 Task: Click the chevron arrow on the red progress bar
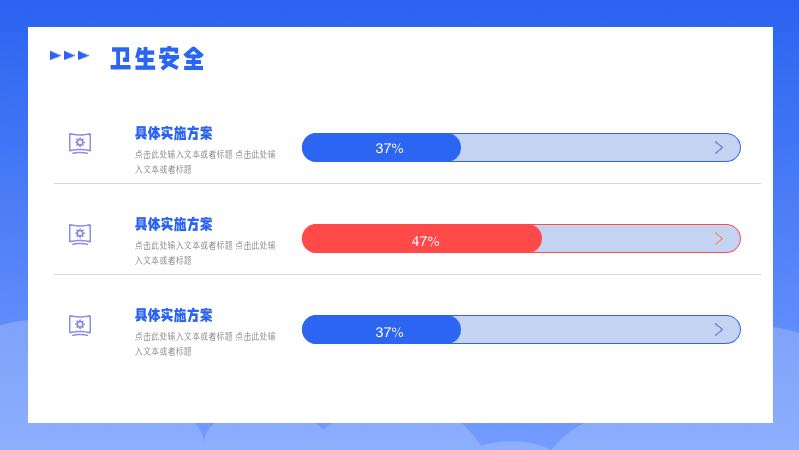pyautogui.click(x=718, y=239)
